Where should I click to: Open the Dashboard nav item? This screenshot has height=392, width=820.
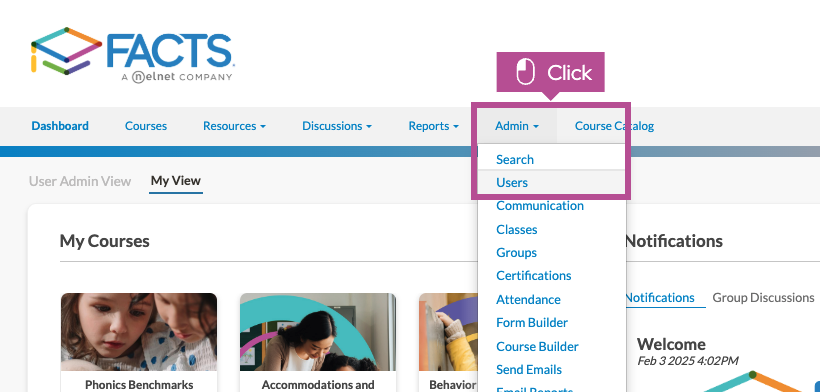(60, 126)
